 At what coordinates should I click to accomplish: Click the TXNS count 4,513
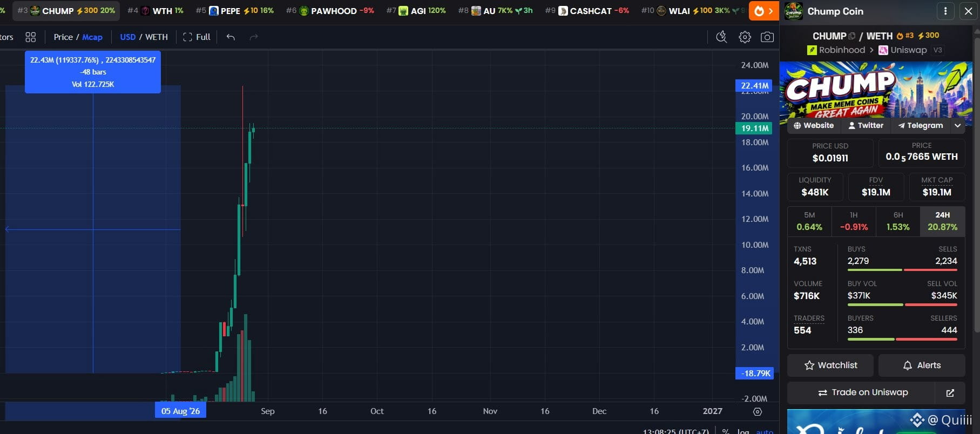805,261
